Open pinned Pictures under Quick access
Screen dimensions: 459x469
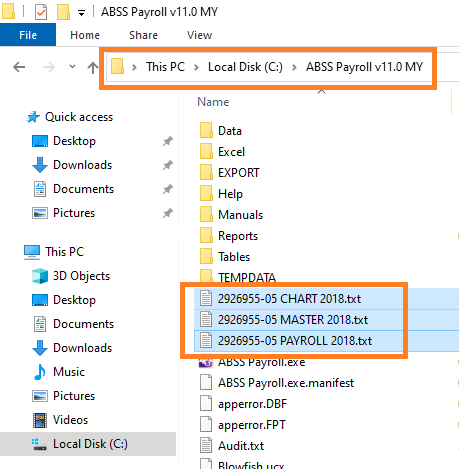[74, 213]
